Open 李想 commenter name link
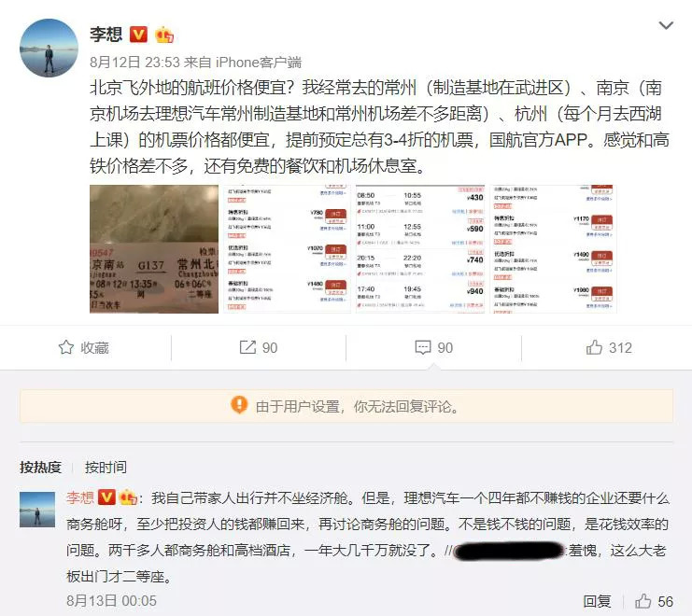This screenshot has width=692, height=616. (80, 497)
